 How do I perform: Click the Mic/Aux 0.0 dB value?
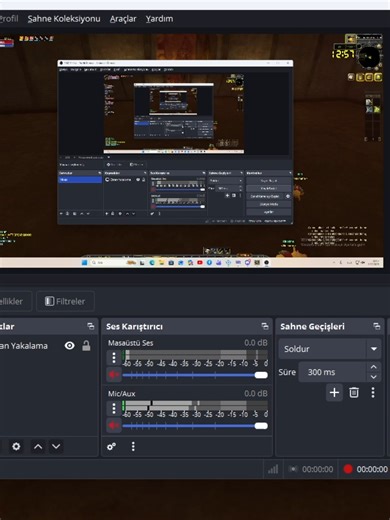pos(256,393)
